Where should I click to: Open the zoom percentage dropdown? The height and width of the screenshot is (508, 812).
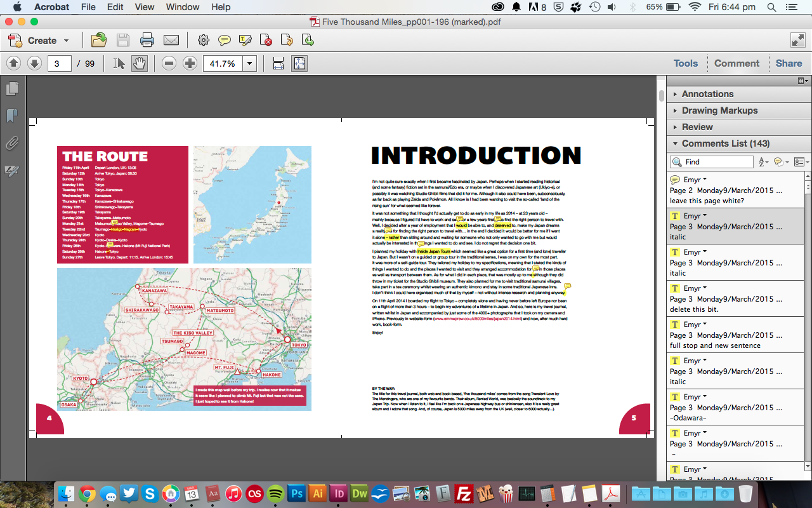point(250,63)
